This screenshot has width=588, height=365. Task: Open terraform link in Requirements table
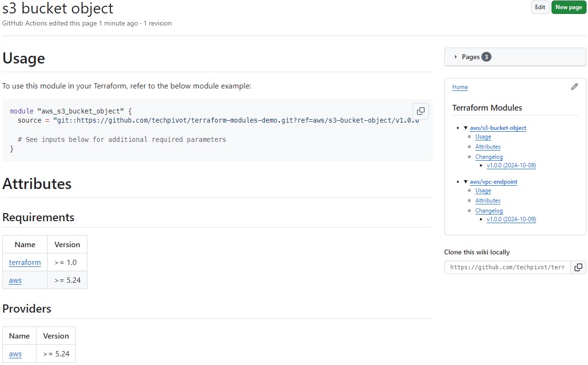[25, 263]
